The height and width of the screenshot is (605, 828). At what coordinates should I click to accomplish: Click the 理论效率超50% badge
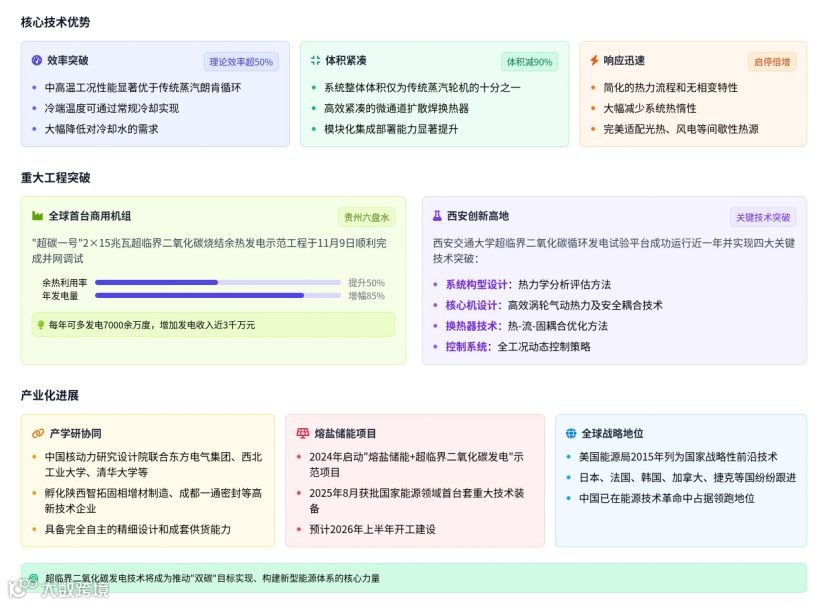(241, 62)
